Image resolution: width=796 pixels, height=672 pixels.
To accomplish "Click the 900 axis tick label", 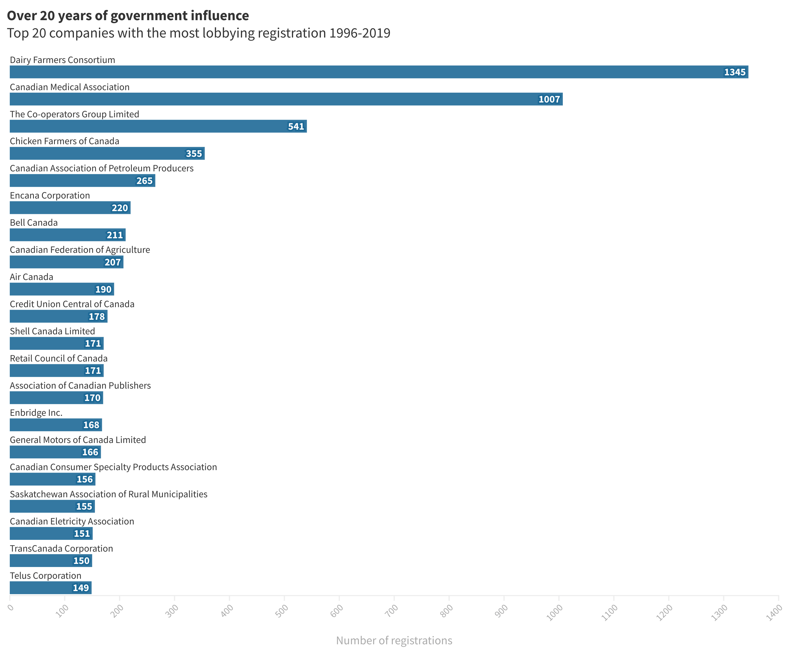I will coord(502,611).
